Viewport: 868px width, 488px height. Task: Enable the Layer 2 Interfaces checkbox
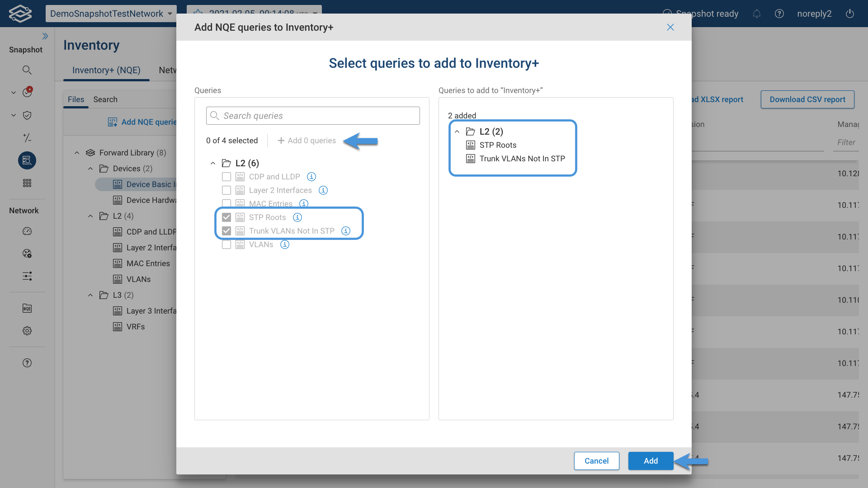226,190
